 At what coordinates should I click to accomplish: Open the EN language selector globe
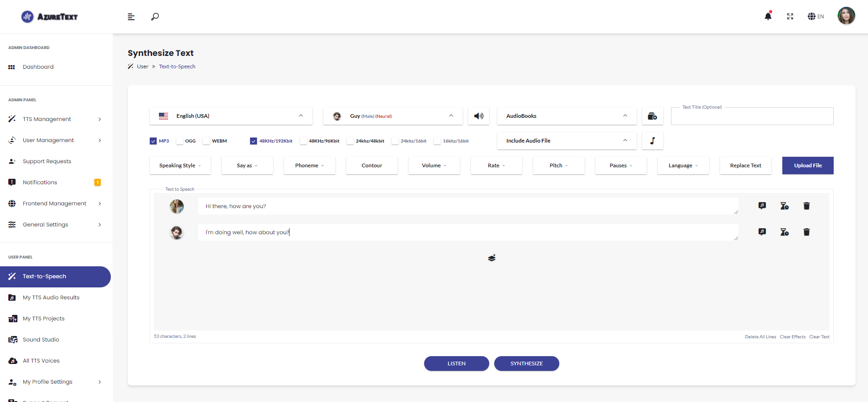tap(816, 17)
